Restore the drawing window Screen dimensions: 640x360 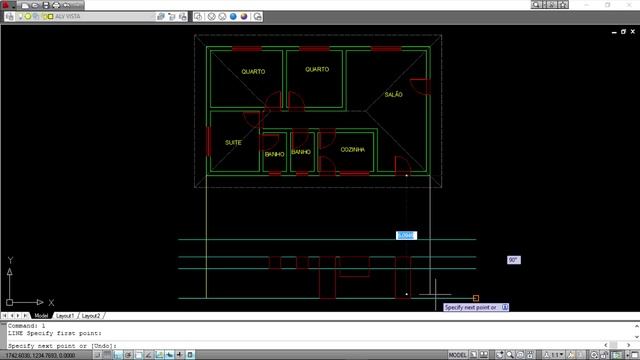[623, 31]
